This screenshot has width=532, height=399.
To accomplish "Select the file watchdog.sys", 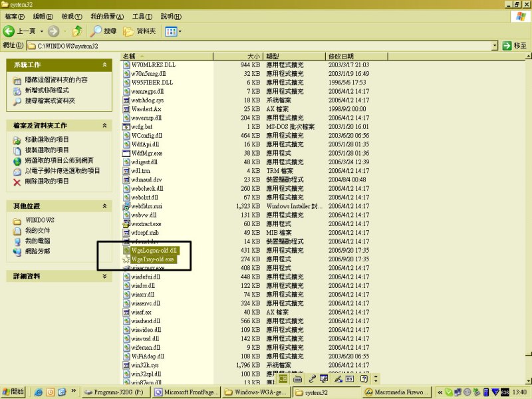I will click(x=148, y=100).
